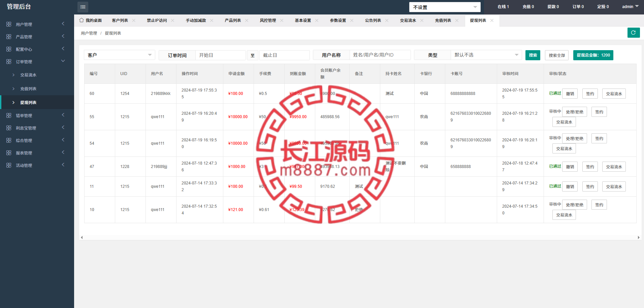This screenshot has width=644, height=308.
Task: Switch to the 公告列表 tab
Action: (x=373, y=21)
